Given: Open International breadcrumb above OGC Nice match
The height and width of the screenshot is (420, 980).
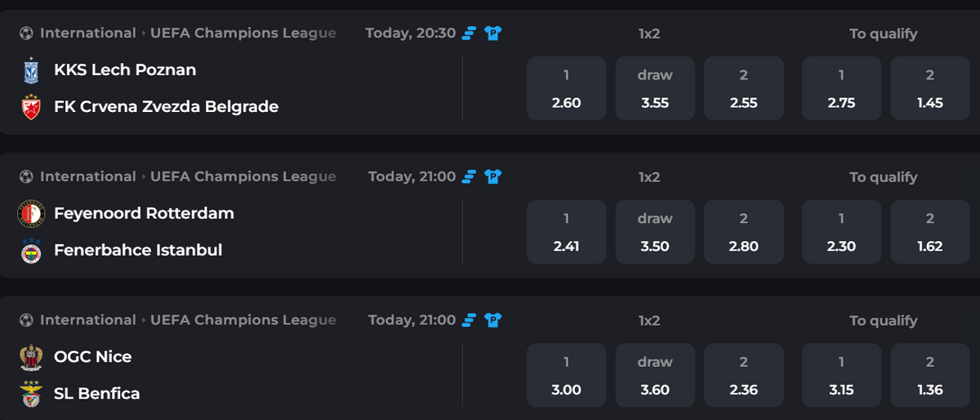Looking at the screenshot, I should pos(88,320).
